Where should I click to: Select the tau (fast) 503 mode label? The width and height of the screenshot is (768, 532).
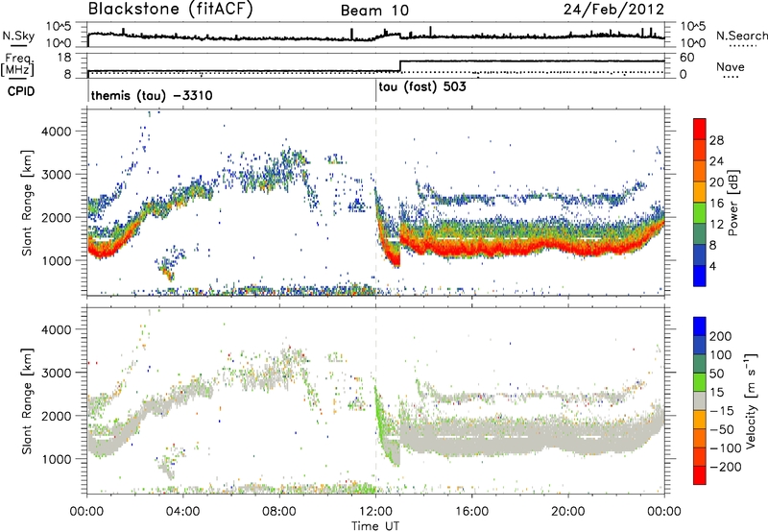click(428, 86)
